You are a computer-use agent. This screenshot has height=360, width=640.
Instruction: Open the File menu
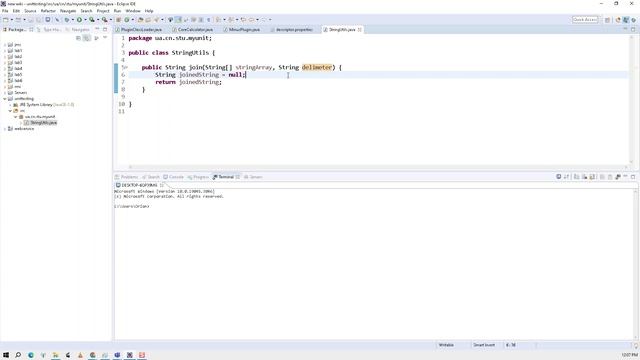click(x=5, y=11)
